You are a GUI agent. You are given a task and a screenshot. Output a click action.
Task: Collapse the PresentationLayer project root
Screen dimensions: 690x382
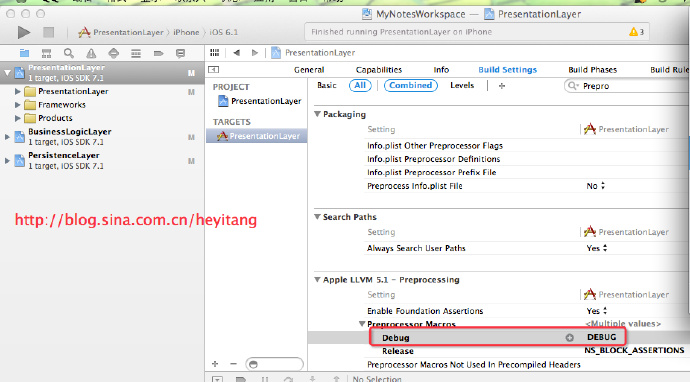[x=7, y=73]
